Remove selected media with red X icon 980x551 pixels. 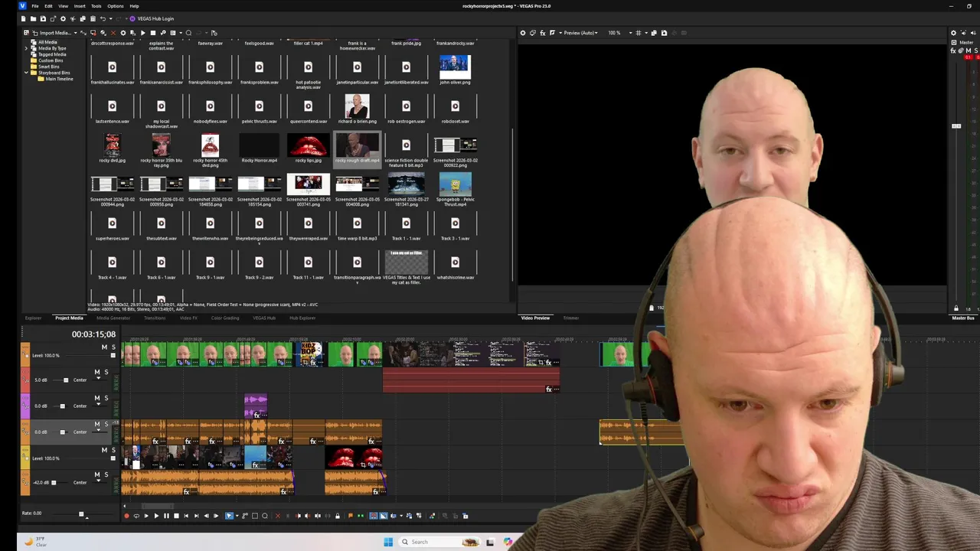tap(113, 33)
